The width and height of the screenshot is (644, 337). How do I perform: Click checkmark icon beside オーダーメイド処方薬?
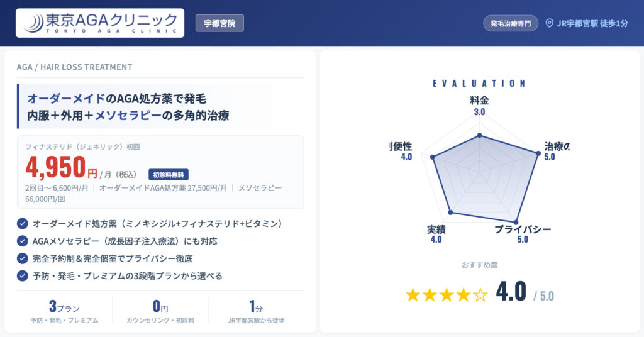(x=23, y=223)
